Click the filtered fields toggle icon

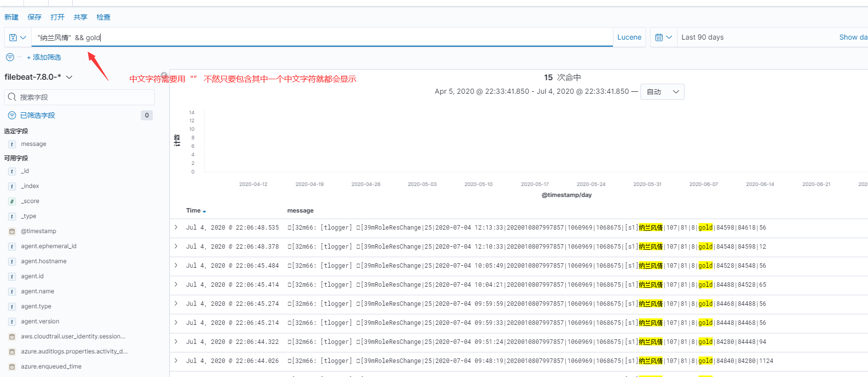(x=12, y=115)
